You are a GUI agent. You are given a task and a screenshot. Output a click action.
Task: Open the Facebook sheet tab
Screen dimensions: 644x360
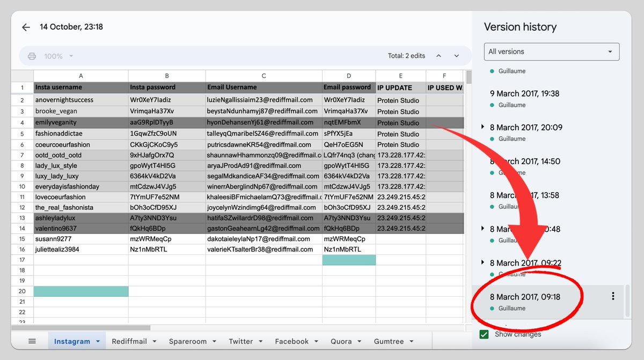coord(291,341)
